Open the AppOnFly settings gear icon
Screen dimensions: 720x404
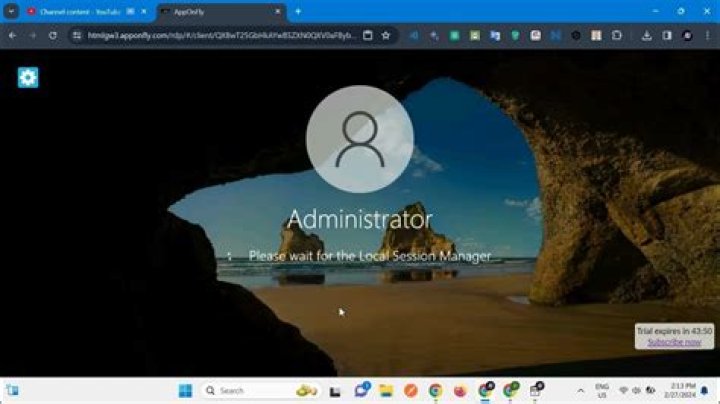[28, 77]
